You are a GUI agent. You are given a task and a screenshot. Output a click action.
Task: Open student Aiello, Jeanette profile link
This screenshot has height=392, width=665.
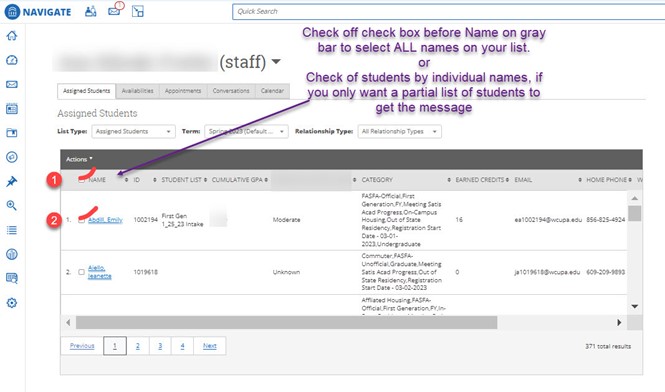100,272
